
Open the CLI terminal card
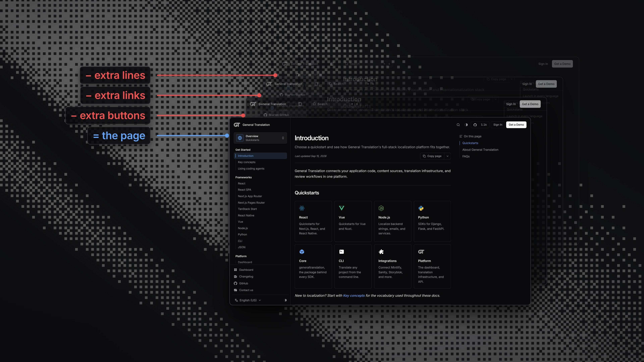tap(353, 266)
